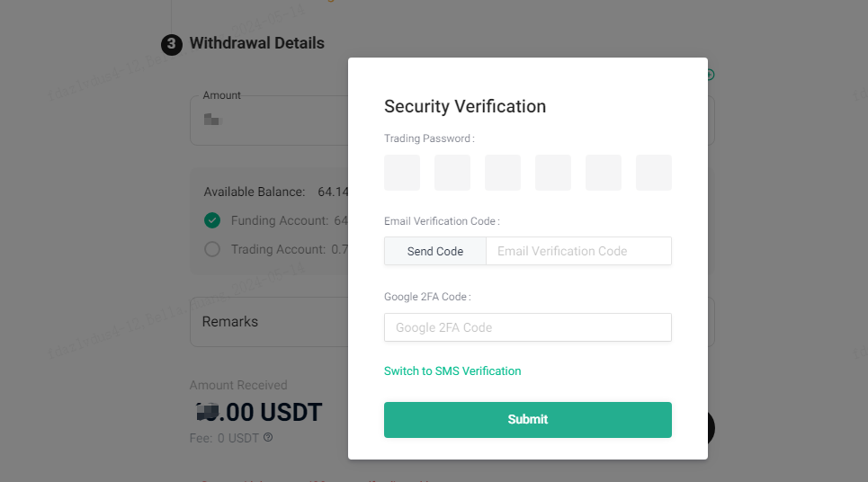The width and height of the screenshot is (868, 482).
Task: Click the sixth Trading Password digit box
Action: 654,173
